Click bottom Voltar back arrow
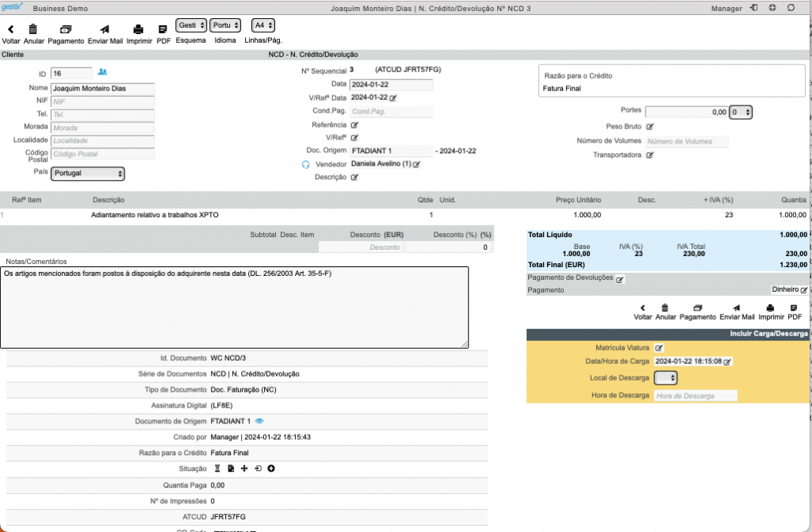 [x=642, y=312]
